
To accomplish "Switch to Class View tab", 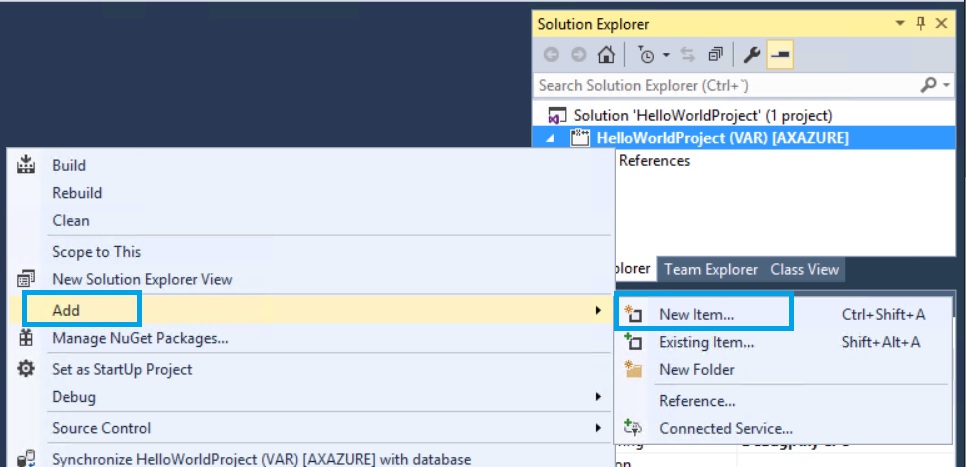I will pos(804,269).
